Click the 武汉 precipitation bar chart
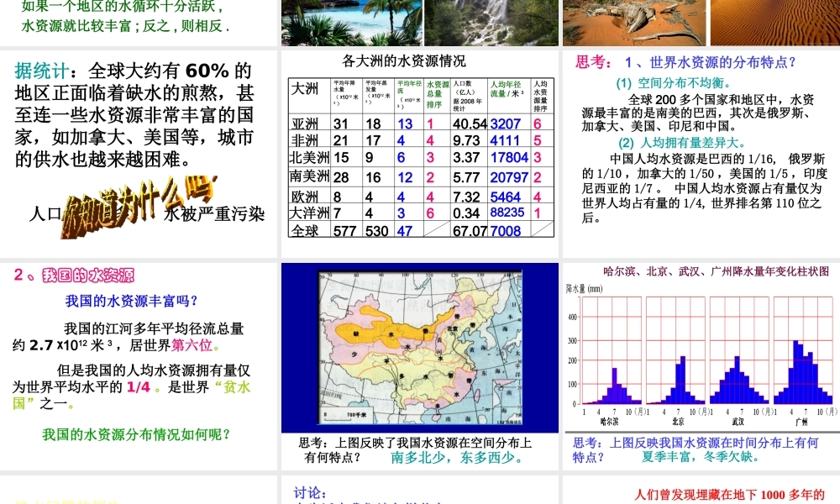This screenshot has height=504, width=840. [x=739, y=350]
